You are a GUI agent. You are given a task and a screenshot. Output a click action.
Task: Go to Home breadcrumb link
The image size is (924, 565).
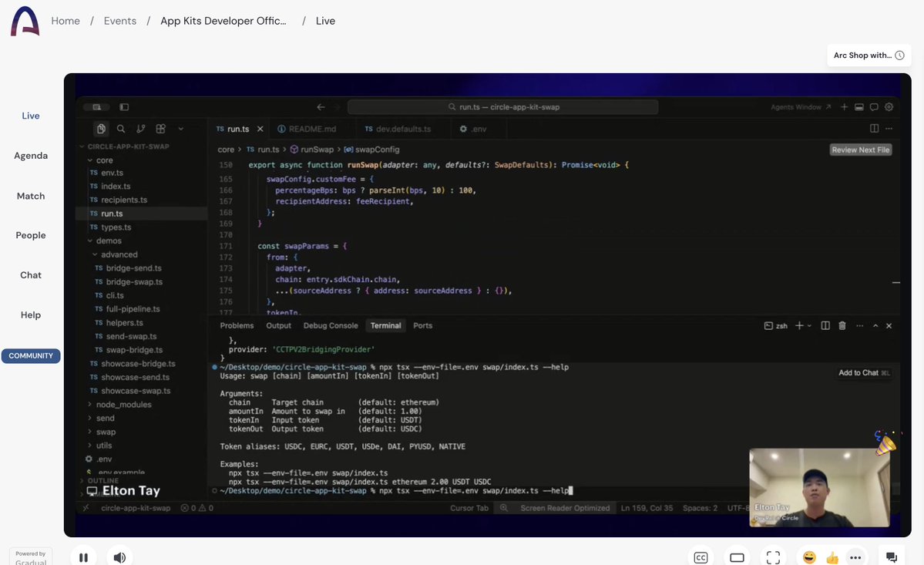pos(66,21)
